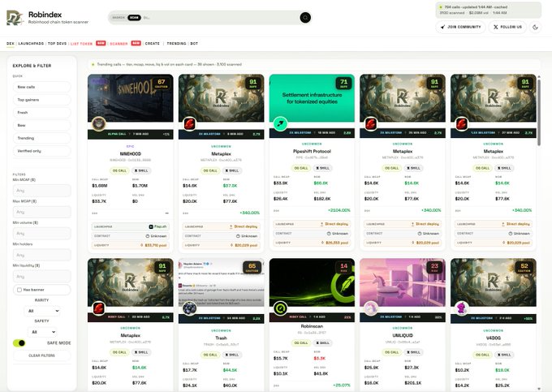
Task: Click the 14 risk score badge on Robinscan
Action: tap(343, 267)
